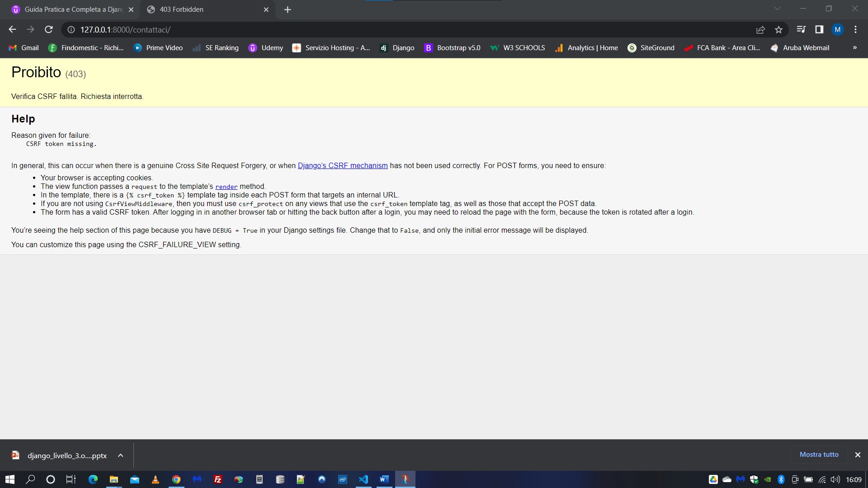Switch to Google Chrome on the taskbar
The image size is (868, 488).
176,479
